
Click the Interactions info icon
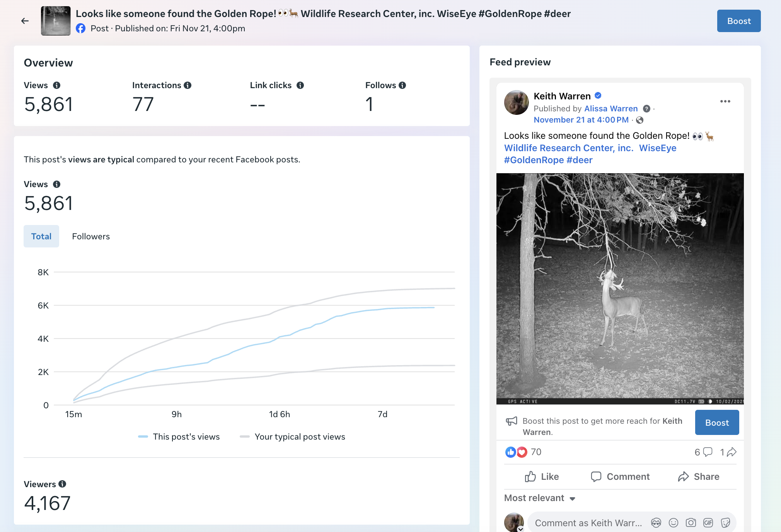(188, 85)
